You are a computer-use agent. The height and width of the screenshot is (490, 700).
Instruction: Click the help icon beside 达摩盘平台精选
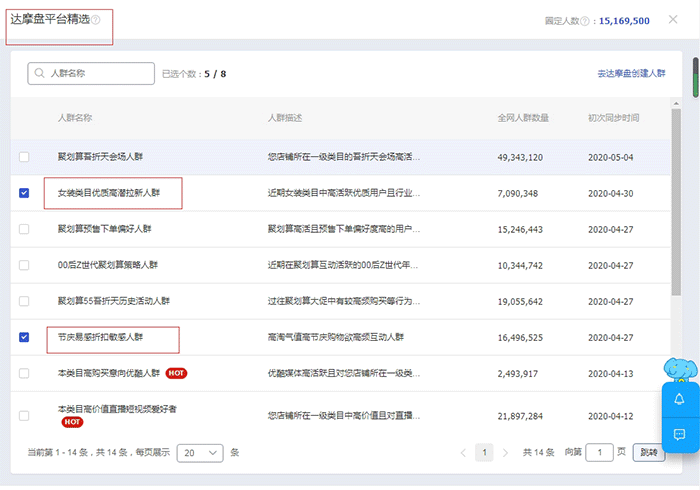[96, 20]
